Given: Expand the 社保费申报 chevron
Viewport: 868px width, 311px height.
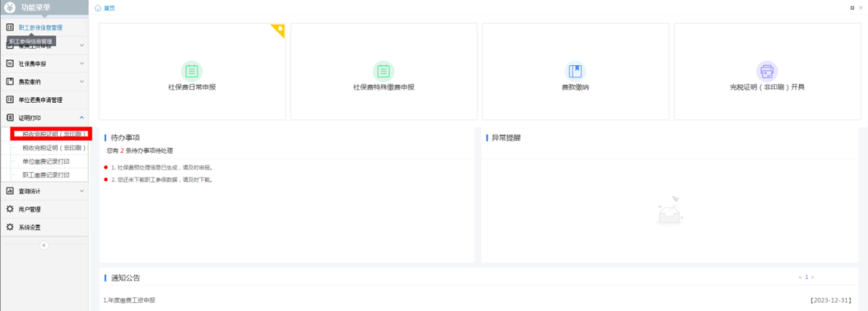Looking at the screenshot, I should [81, 63].
